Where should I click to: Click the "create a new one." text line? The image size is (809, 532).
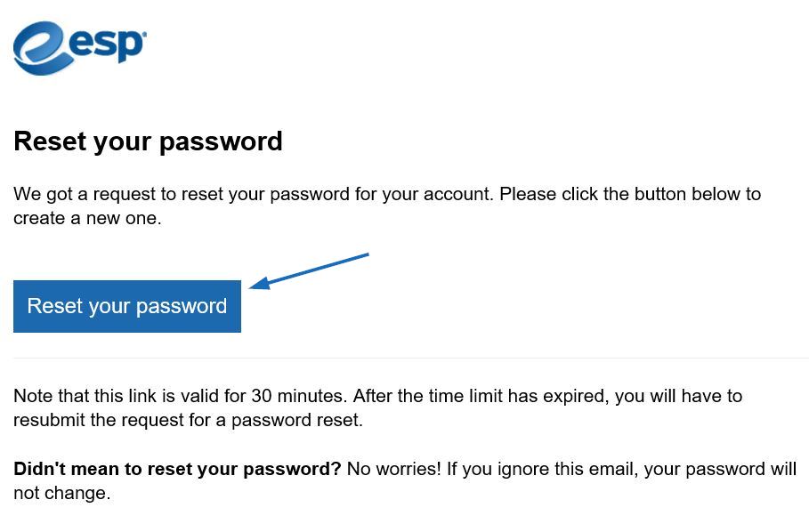pos(88,218)
